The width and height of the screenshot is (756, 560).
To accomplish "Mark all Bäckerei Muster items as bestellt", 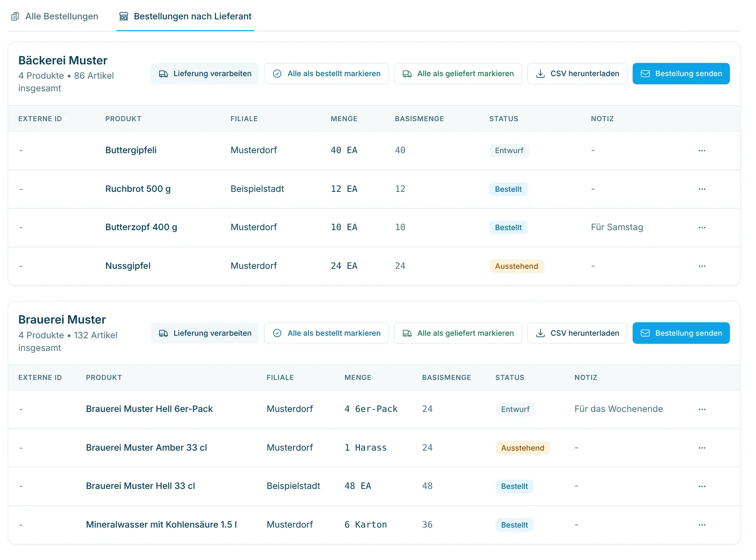I will [x=326, y=74].
